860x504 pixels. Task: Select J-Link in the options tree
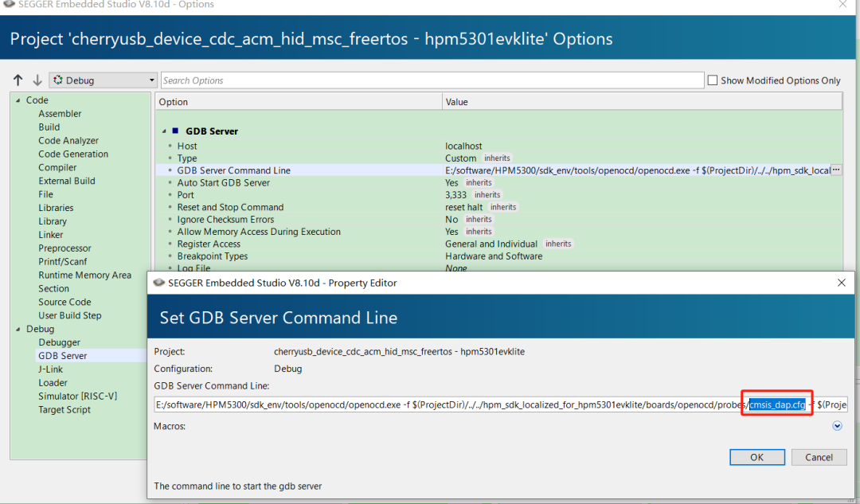50,369
